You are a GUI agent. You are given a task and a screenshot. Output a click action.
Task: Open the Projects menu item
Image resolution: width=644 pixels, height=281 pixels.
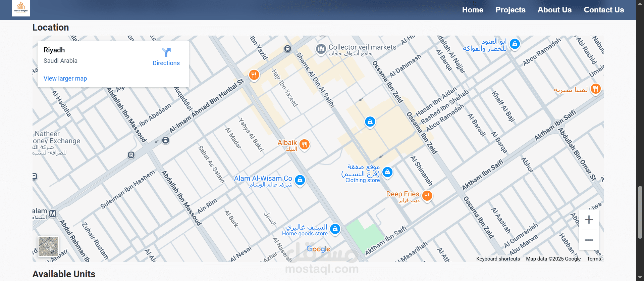511,10
